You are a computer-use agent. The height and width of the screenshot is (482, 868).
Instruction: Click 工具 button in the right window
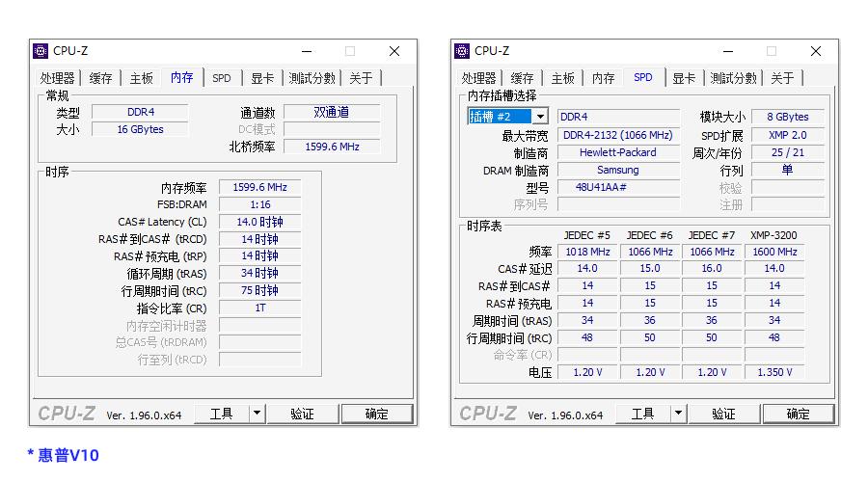click(x=642, y=414)
